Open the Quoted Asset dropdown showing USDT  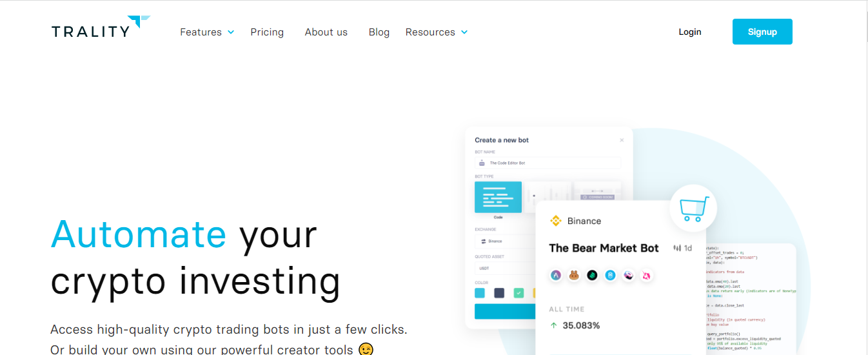[506, 267]
